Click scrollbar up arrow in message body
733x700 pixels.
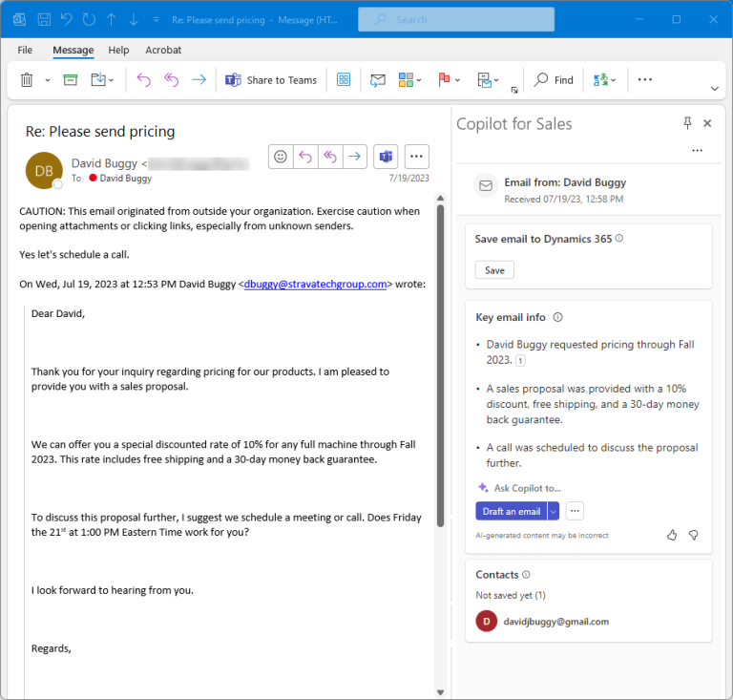point(440,199)
